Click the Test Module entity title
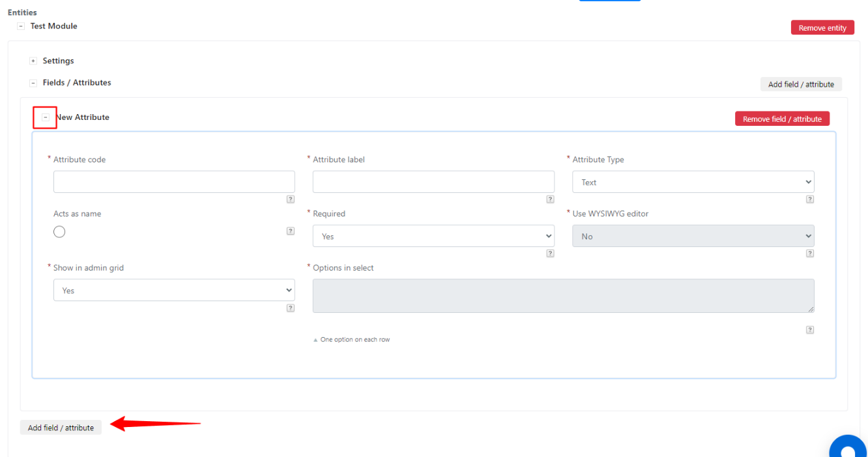The image size is (868, 457). pyautogui.click(x=53, y=26)
